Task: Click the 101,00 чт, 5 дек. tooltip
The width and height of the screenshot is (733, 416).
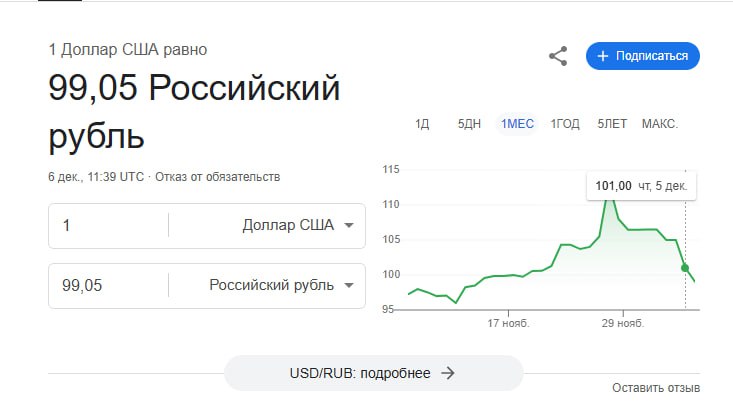Action: (641, 185)
